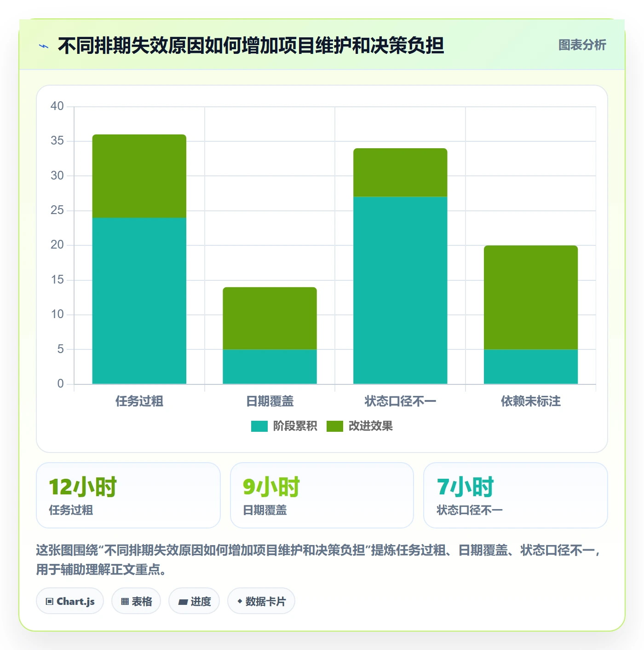Image resolution: width=644 pixels, height=650 pixels.
Task: Click the green bar segment for 依赖未标注
Action: 531,297
